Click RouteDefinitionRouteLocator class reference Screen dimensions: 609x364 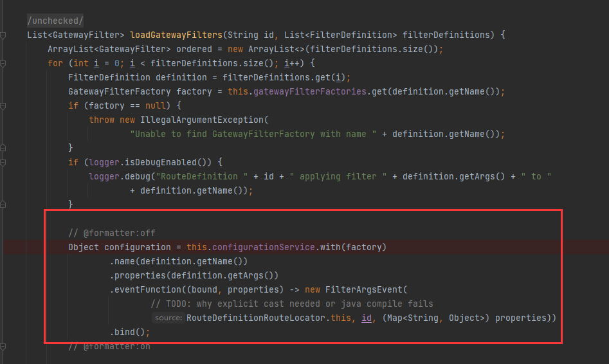(x=255, y=318)
